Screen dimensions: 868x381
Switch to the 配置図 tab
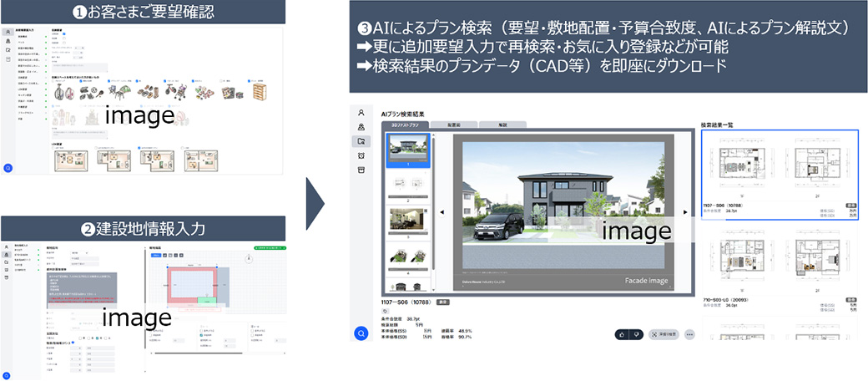click(456, 124)
